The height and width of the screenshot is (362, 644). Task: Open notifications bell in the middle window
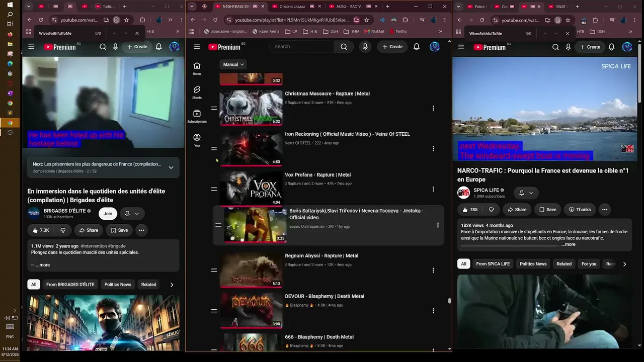pos(417,47)
